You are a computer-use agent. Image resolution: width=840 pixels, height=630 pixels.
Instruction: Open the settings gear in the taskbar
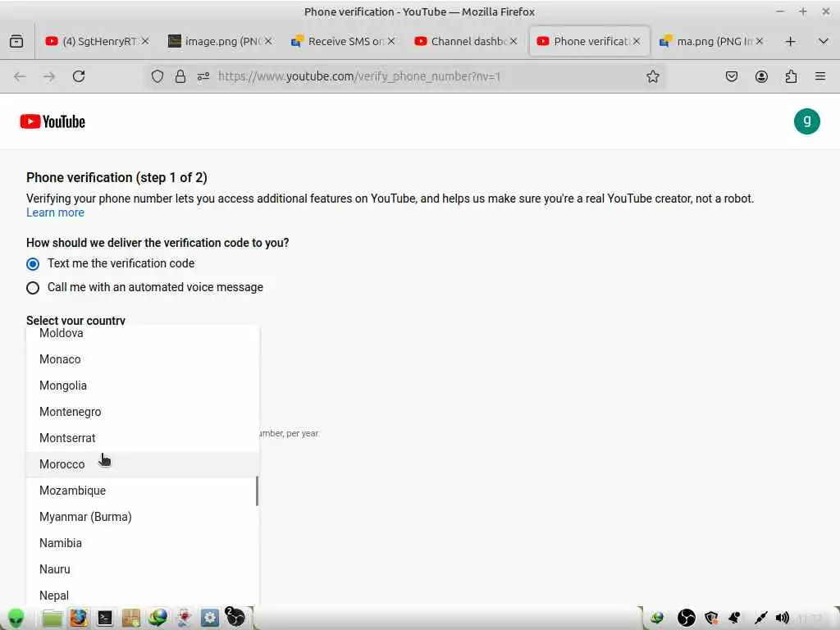click(209, 619)
